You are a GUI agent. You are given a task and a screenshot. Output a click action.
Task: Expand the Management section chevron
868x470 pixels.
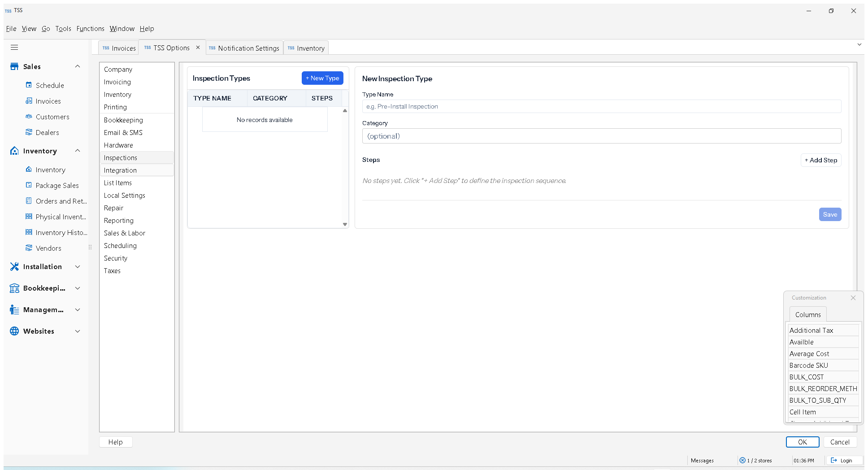(x=78, y=309)
